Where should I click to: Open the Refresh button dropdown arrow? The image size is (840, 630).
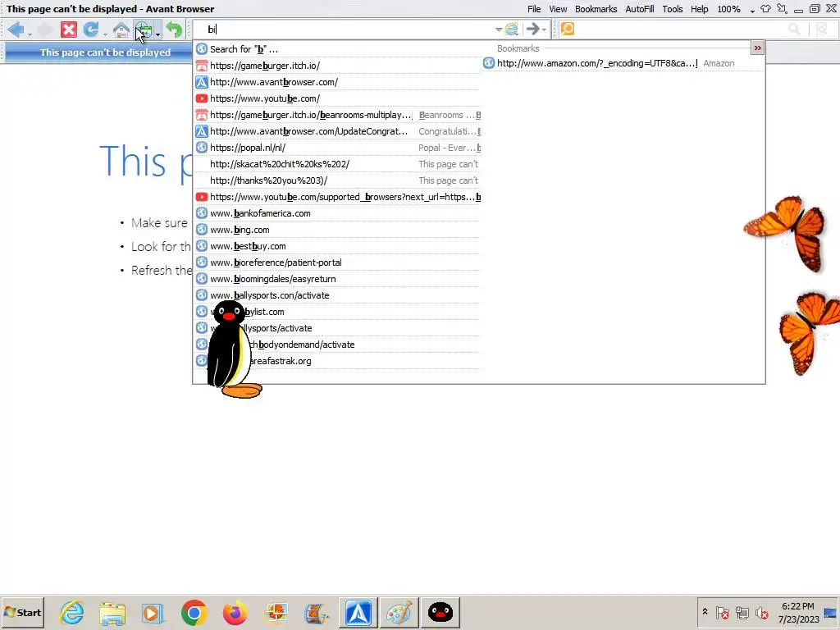coord(105,34)
